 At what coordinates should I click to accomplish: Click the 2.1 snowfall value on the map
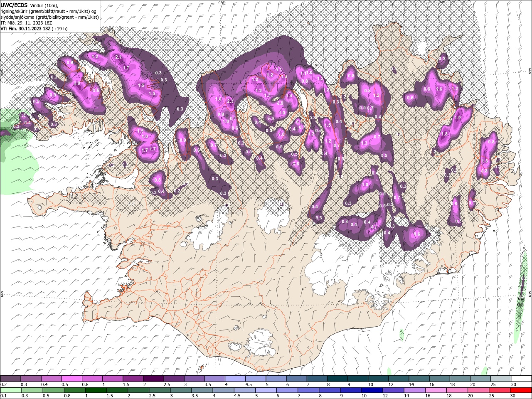coord(118,57)
